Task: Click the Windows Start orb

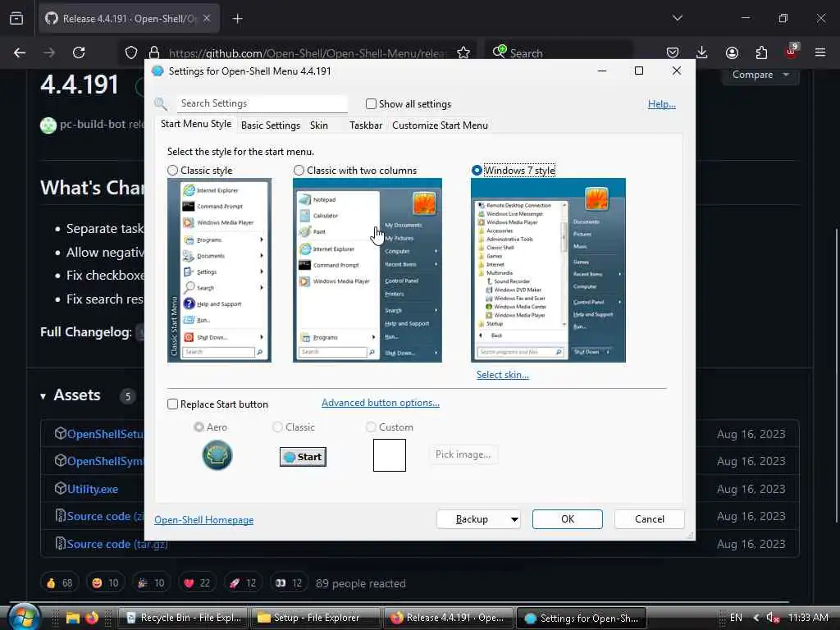Action: tap(22, 617)
